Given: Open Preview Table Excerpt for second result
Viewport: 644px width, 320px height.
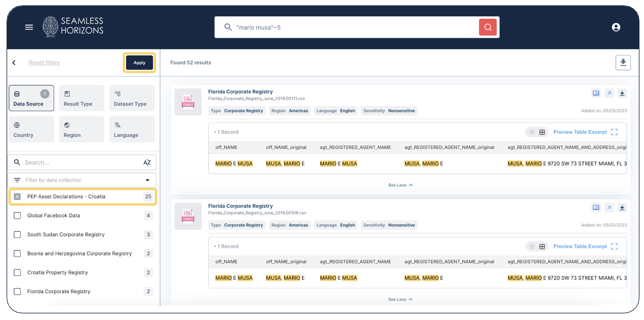Looking at the screenshot, I should click(x=580, y=246).
